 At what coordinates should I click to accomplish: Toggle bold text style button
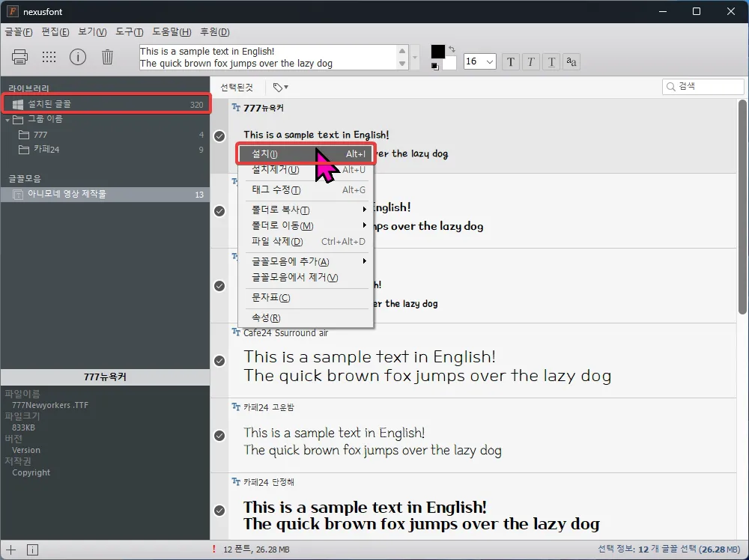pyautogui.click(x=511, y=61)
